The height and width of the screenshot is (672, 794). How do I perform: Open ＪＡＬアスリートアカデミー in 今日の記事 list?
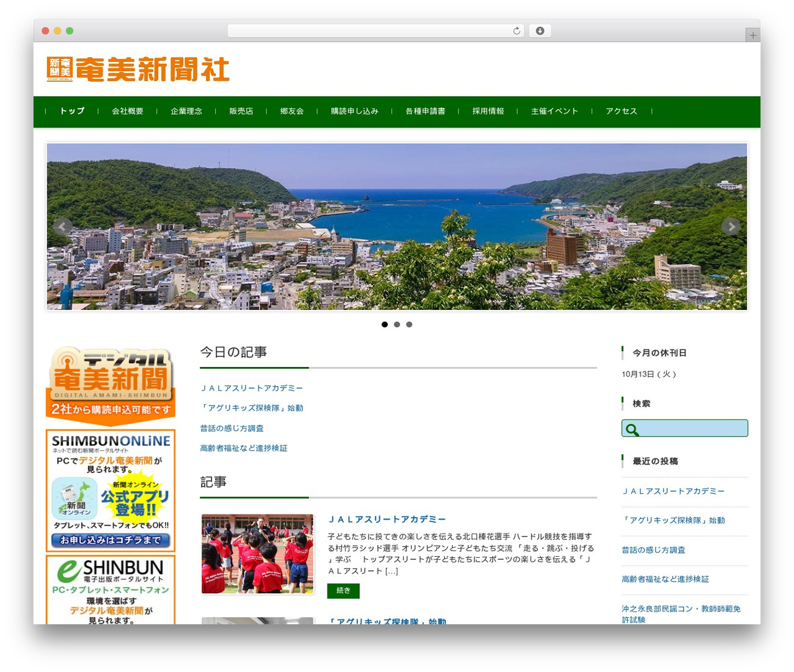pos(251,388)
